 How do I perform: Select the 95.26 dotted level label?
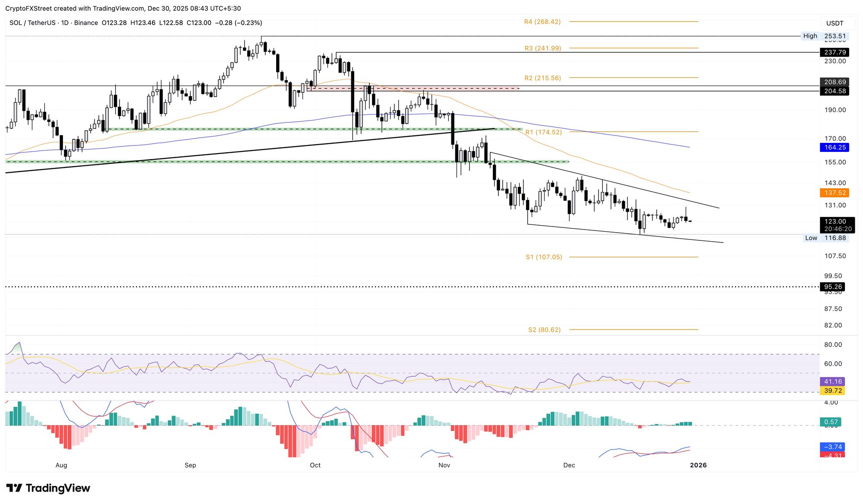point(832,287)
